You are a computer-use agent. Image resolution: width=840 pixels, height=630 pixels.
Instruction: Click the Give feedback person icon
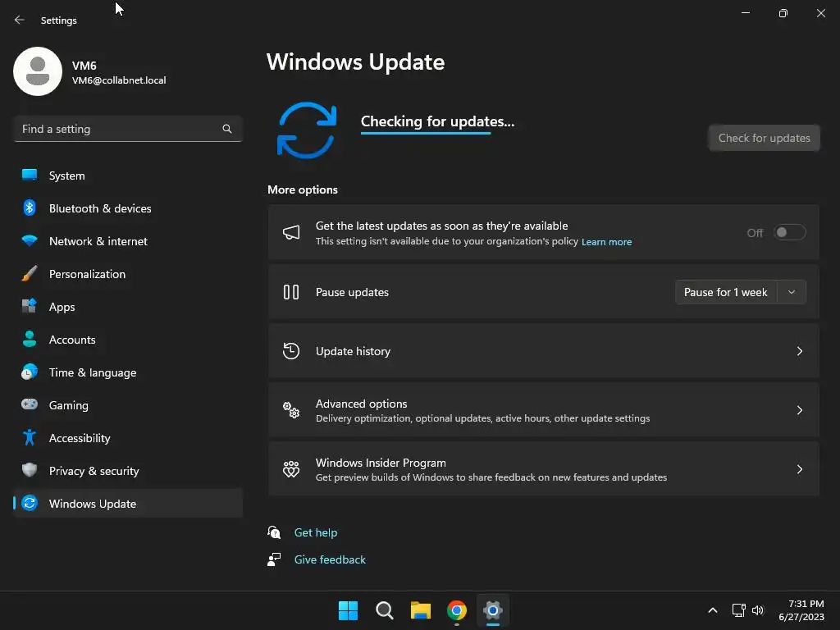(274, 559)
